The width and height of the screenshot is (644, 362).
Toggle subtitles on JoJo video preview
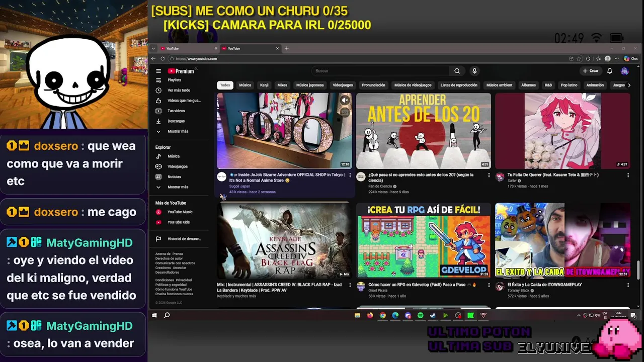(x=345, y=112)
